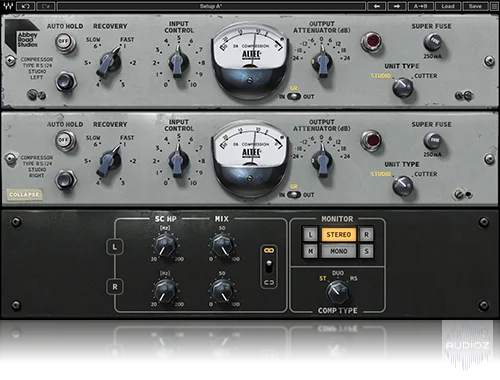The height and width of the screenshot is (380, 500).
Task: Click the redo arrow in the top bar
Action: click(46, 6)
